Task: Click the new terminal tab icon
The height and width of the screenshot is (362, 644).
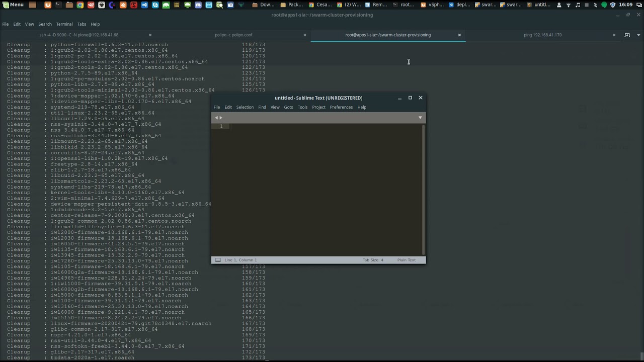Action: point(627,35)
